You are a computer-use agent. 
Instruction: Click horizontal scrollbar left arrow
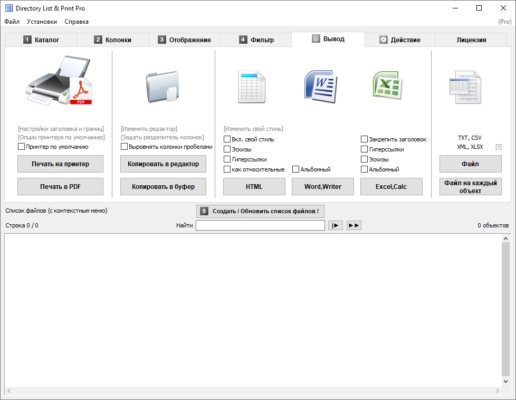(9, 390)
